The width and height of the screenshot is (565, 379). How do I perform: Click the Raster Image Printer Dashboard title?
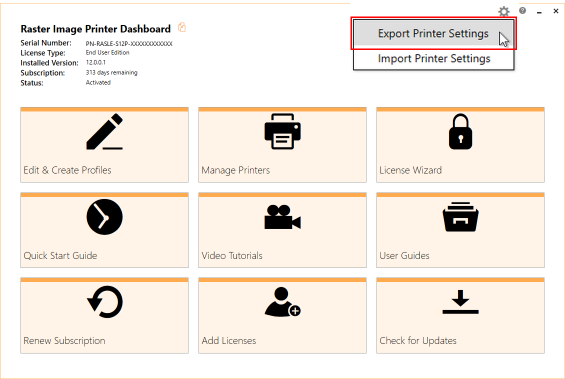tap(95, 29)
